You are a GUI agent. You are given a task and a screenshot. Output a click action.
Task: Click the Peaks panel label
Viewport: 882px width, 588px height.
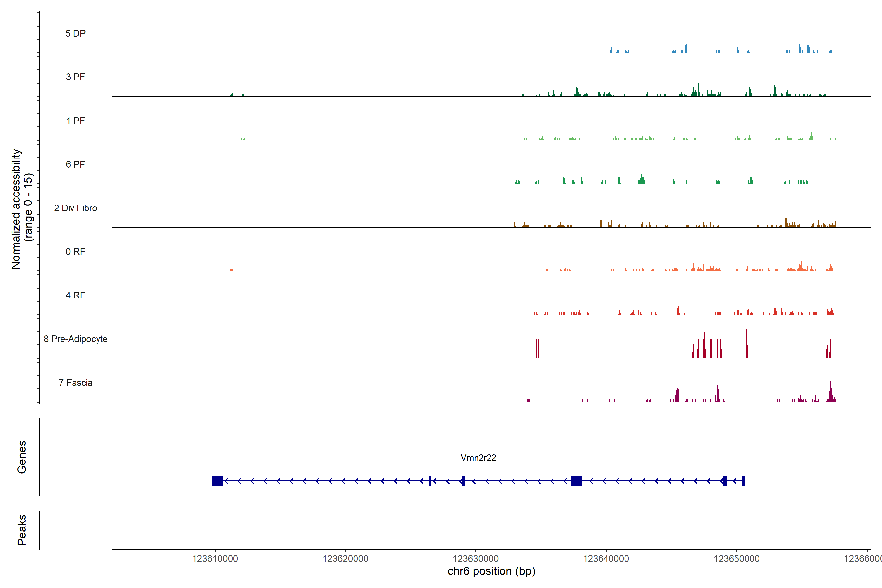22,530
